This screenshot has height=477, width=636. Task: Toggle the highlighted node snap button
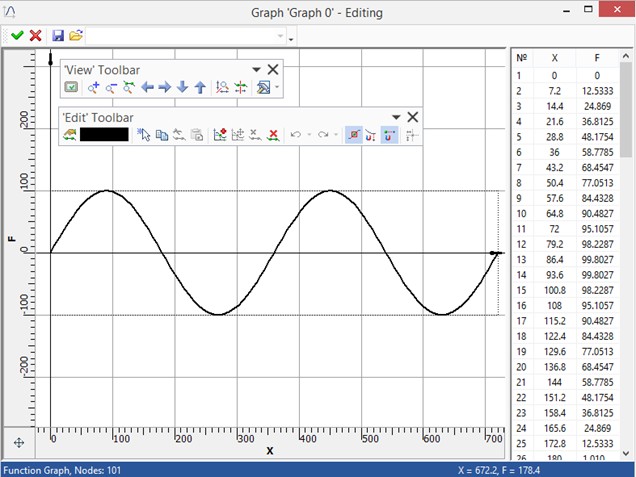352,135
